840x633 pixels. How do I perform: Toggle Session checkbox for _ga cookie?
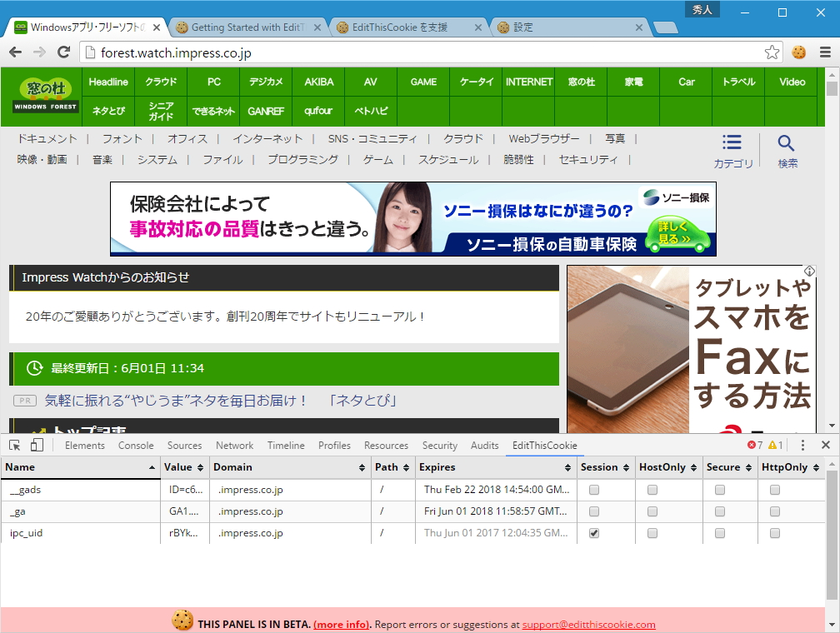coord(594,511)
